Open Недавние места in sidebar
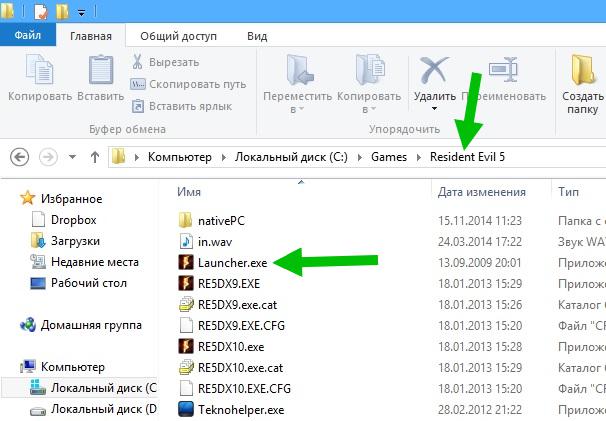This screenshot has height=421, width=606. tap(95, 262)
